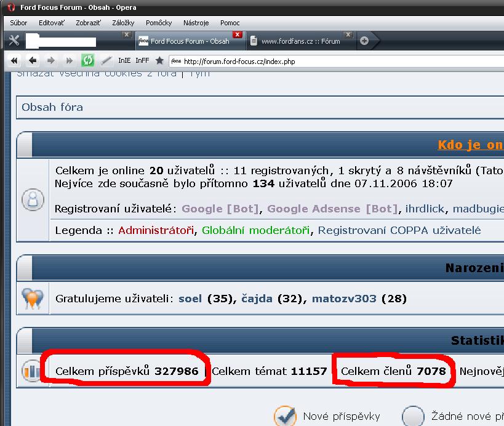This screenshot has width=504, height=426.
Task: Open user profile link ihrdlick
Action: [425, 209]
